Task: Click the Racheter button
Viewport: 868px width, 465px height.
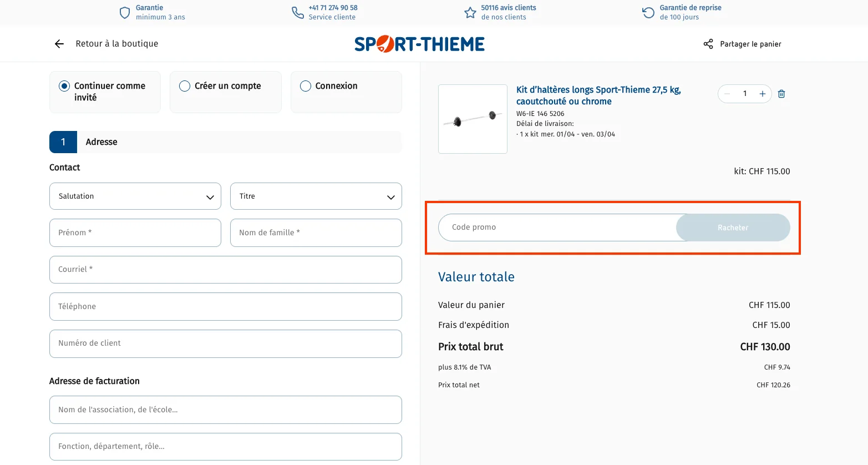Action: click(x=732, y=228)
